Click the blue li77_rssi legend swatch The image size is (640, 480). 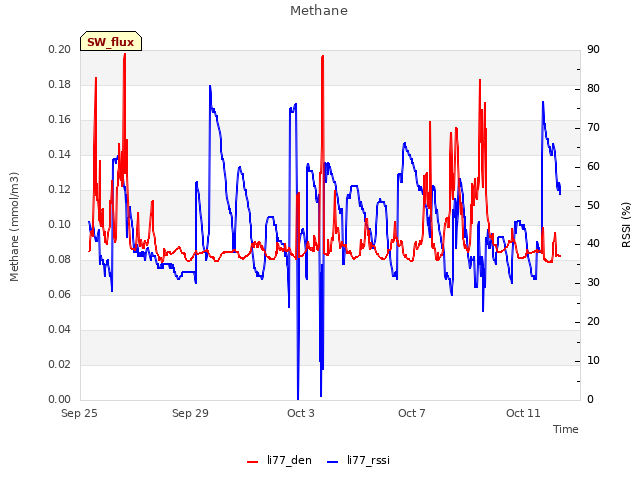[333, 462]
